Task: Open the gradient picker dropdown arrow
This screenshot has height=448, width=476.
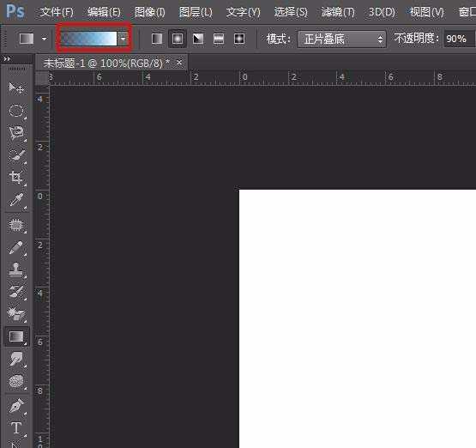Action: [123, 39]
